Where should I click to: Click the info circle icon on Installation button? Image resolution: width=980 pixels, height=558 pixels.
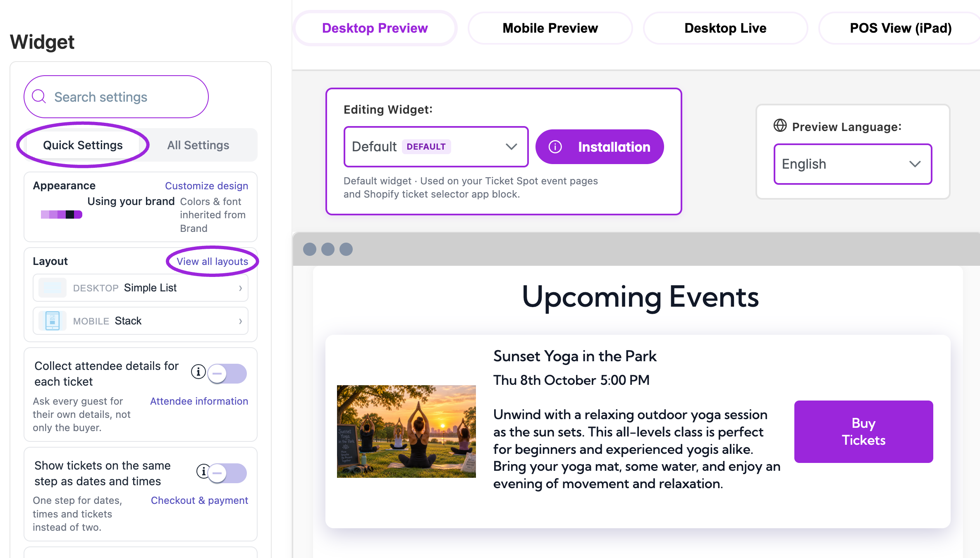click(x=555, y=147)
